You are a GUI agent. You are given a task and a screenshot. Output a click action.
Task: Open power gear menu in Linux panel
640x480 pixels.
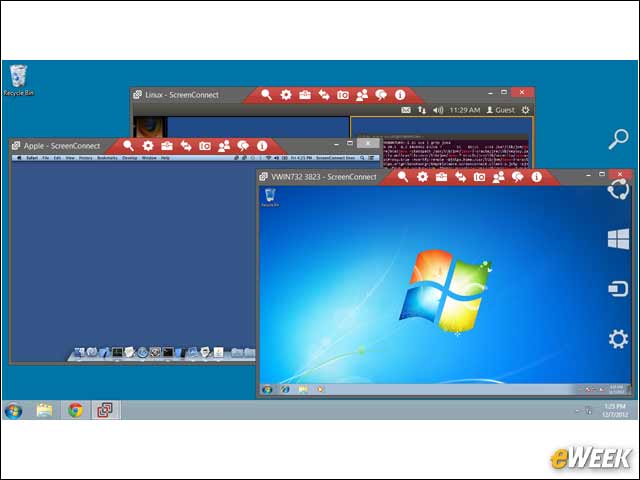coord(526,110)
